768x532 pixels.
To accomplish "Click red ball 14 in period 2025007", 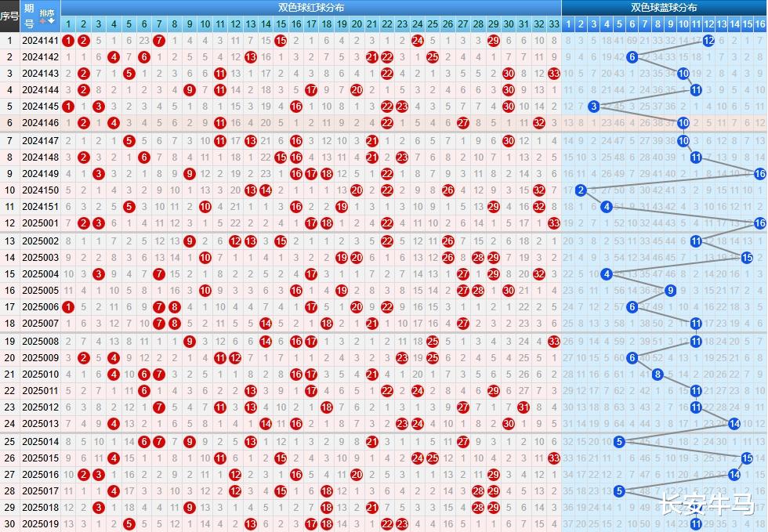I will tap(266, 324).
